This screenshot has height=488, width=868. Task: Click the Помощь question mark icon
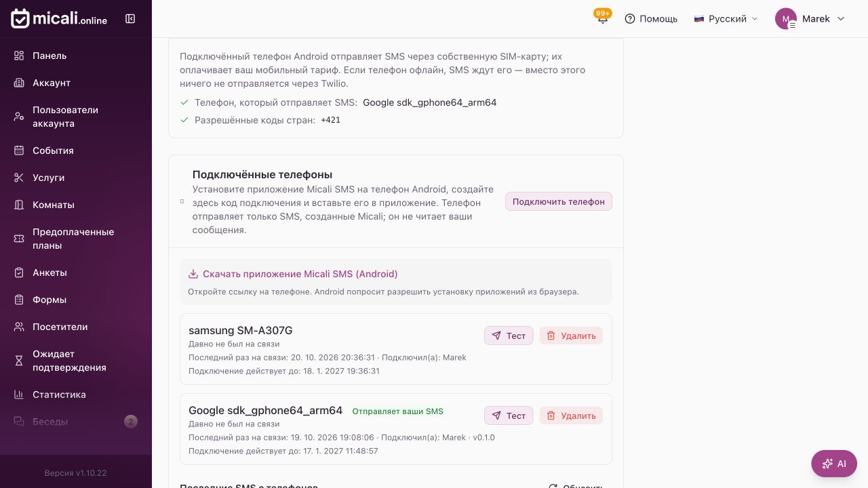point(630,19)
